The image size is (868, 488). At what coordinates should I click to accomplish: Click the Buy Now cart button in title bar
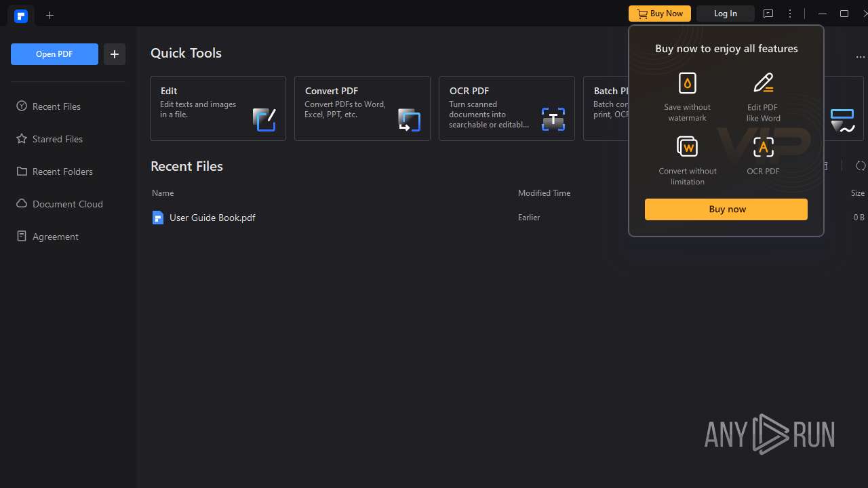pos(660,14)
